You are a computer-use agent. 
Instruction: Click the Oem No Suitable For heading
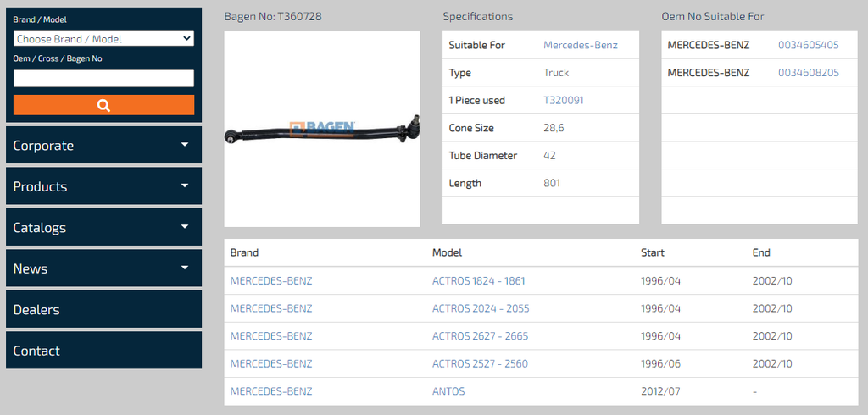(713, 17)
